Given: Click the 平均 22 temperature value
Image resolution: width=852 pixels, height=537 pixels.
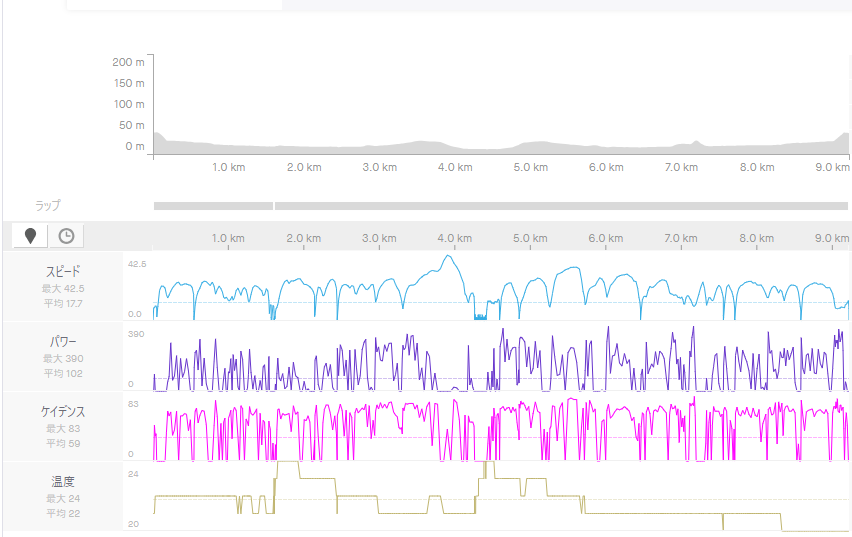Looking at the screenshot, I should pos(63,514).
